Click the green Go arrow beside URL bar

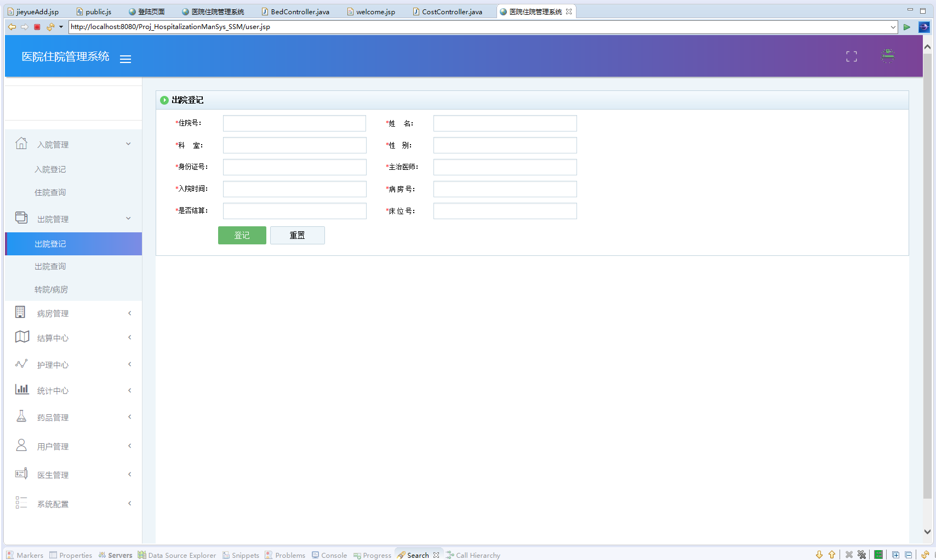click(907, 27)
